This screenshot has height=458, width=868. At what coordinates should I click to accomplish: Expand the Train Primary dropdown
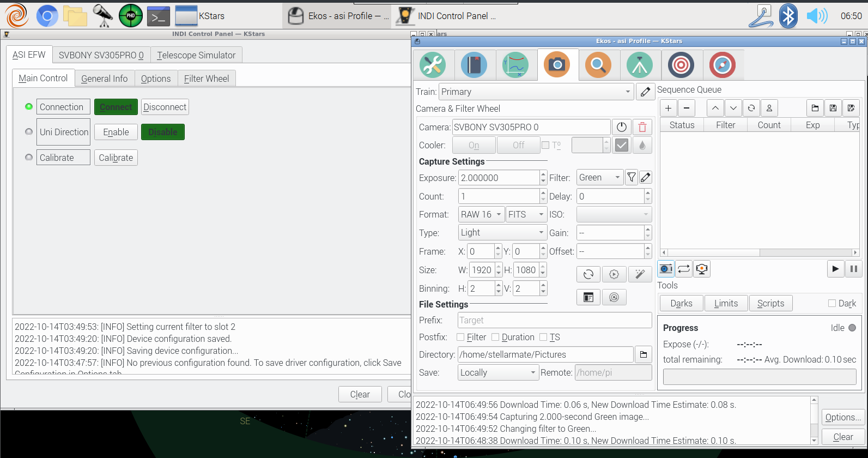(536, 92)
